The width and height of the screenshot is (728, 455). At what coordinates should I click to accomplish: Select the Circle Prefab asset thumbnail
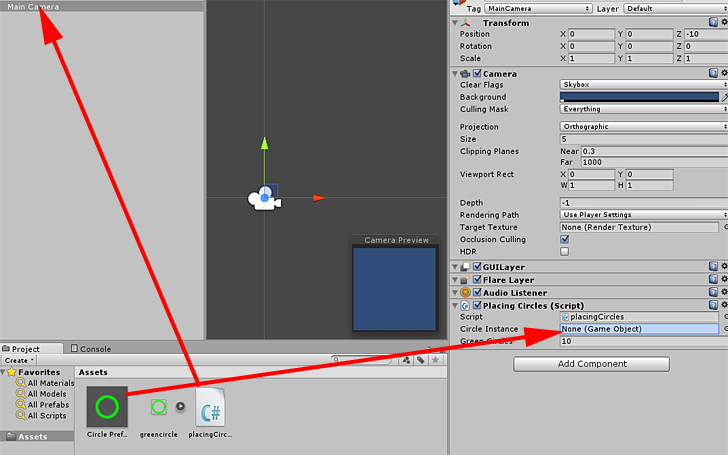point(107,407)
